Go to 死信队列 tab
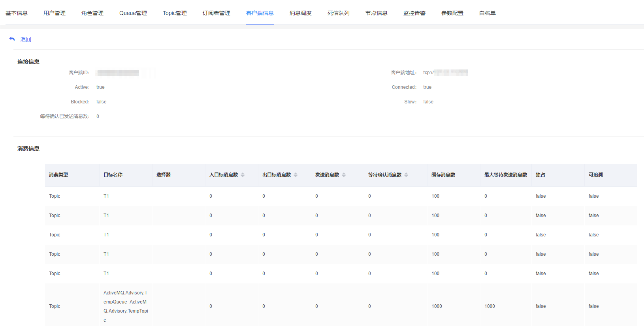Image resolution: width=644 pixels, height=326 pixels. 339,13
